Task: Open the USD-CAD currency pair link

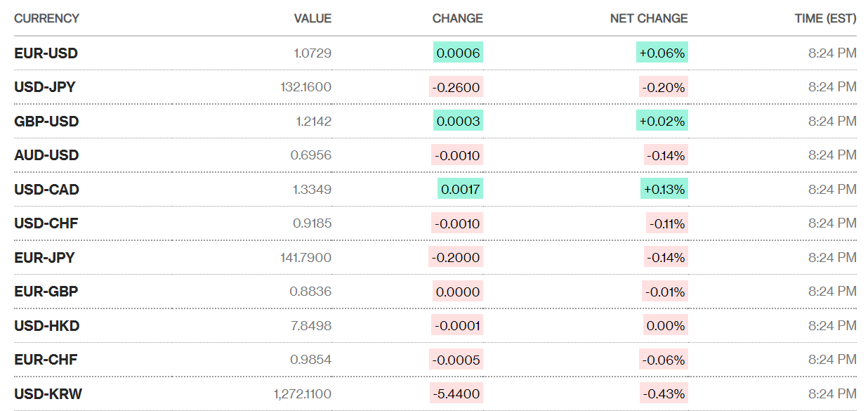Action: tap(46, 190)
